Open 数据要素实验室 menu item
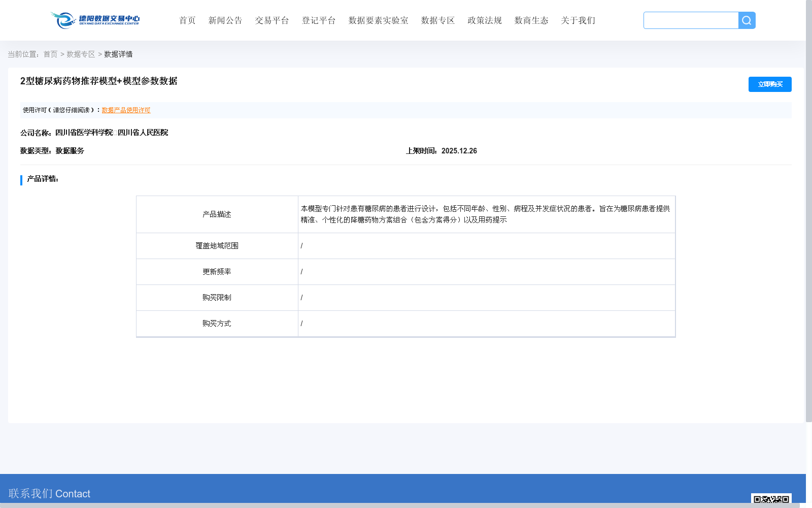The height and width of the screenshot is (508, 812). click(379, 20)
